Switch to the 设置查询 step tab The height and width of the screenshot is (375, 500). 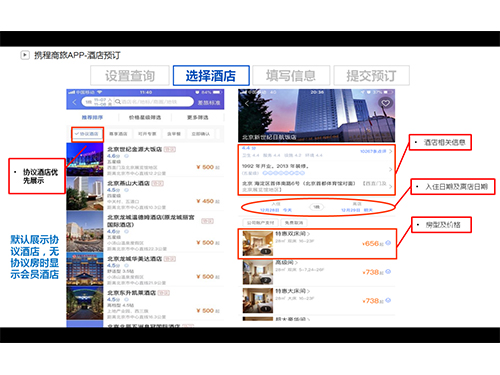[130, 76]
